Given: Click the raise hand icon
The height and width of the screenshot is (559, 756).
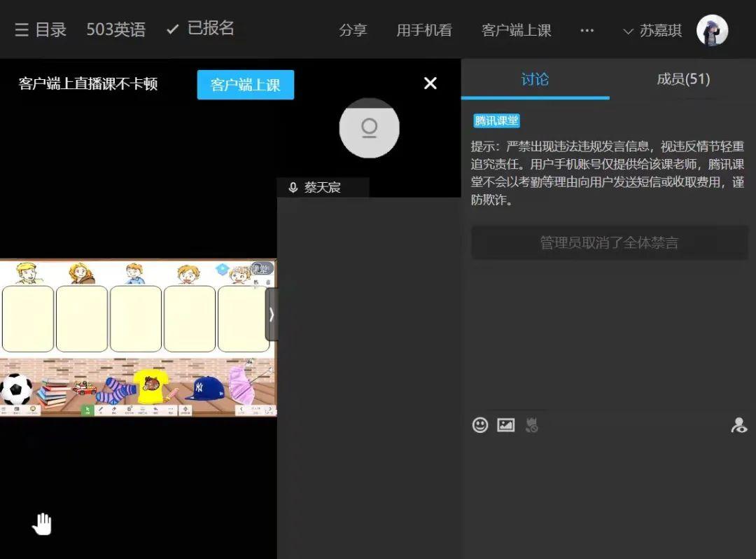Looking at the screenshot, I should pyautogui.click(x=42, y=524).
